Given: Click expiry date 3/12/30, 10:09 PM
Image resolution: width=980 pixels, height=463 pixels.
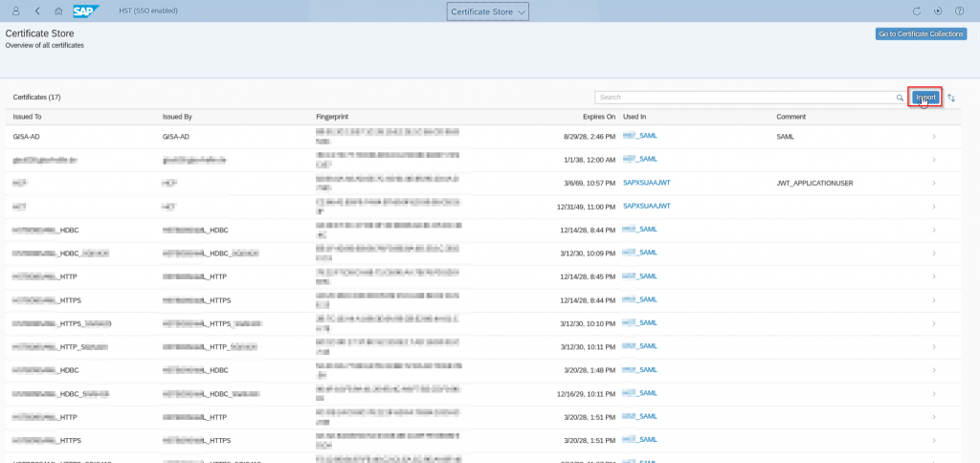Looking at the screenshot, I should (x=590, y=254).
